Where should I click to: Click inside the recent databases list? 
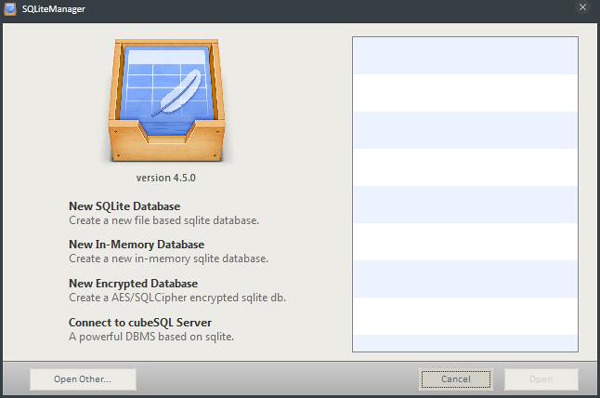coord(465,194)
